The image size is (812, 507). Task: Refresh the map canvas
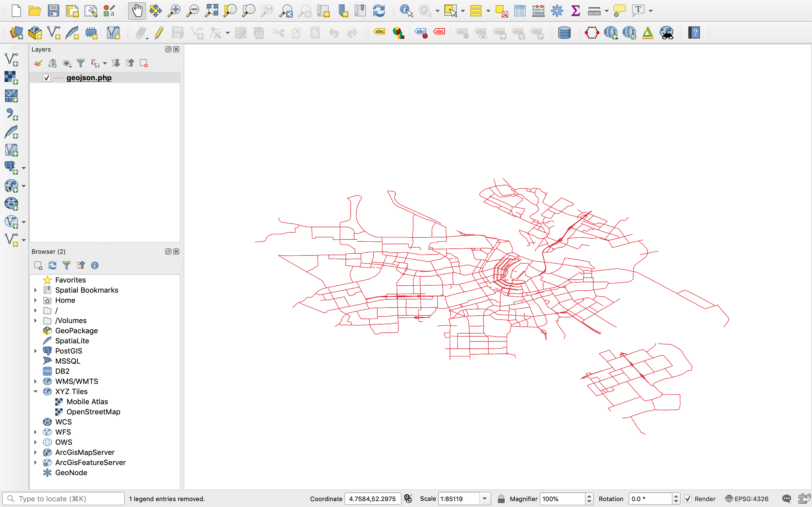pyautogui.click(x=379, y=10)
